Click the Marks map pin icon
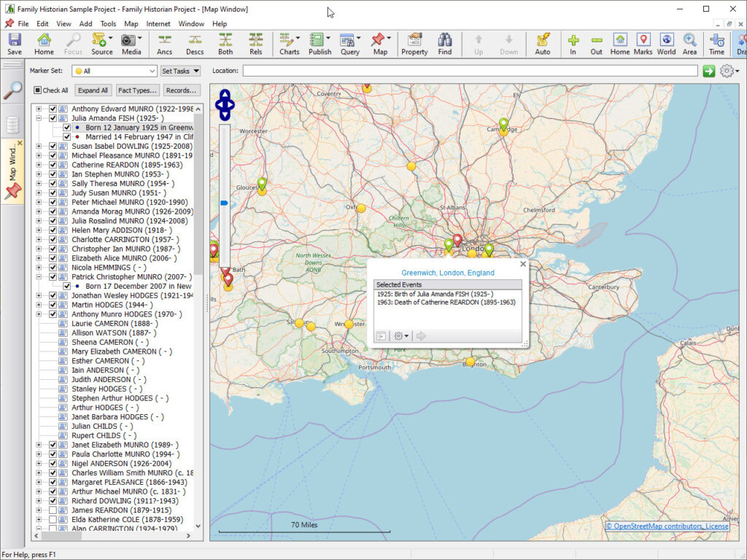The image size is (747, 560). (x=643, y=44)
